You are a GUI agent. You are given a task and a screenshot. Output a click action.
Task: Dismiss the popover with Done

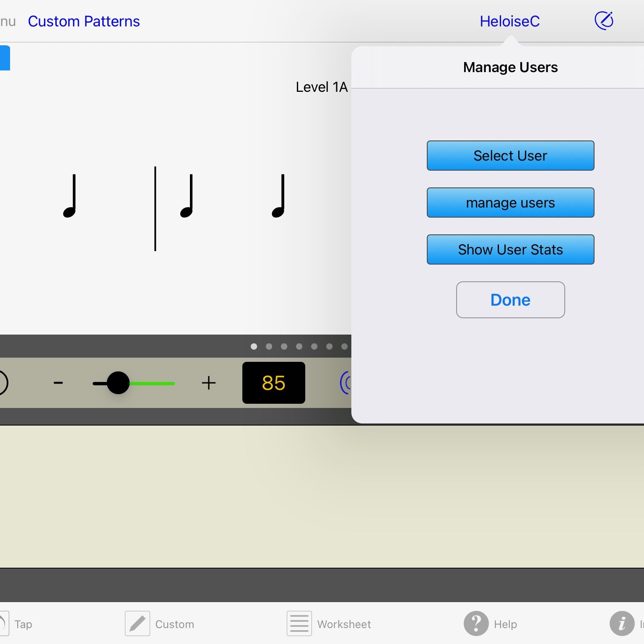[x=510, y=300]
